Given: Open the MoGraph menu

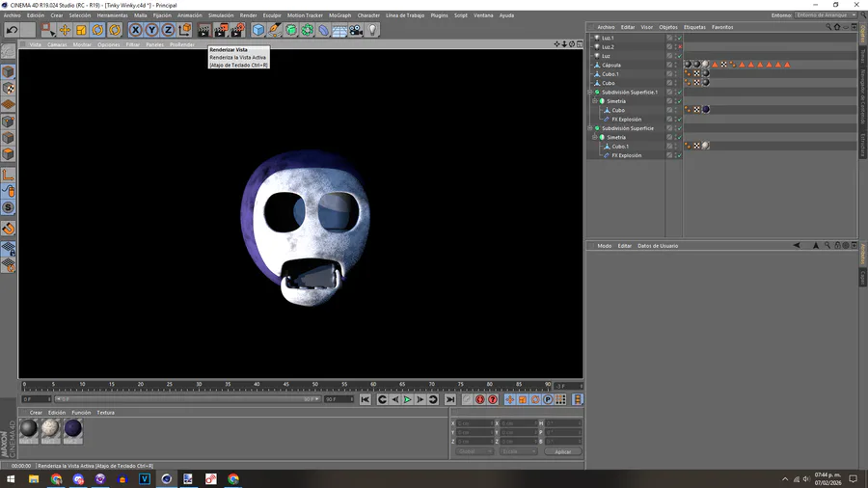Looking at the screenshot, I should [339, 15].
